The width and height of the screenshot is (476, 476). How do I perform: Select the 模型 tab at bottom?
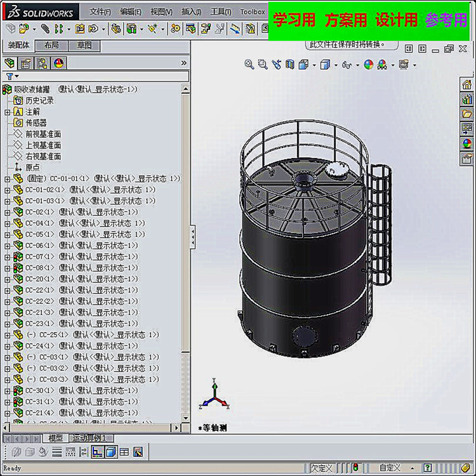(55, 438)
